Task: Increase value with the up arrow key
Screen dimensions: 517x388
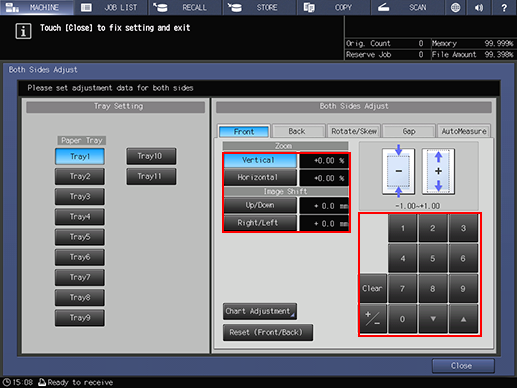Action: pos(463,319)
